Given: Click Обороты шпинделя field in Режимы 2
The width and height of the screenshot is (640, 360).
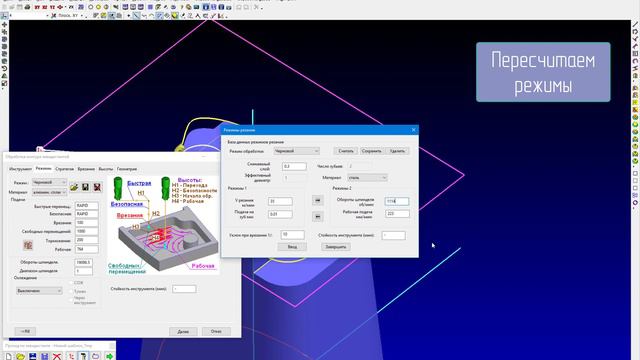Looking at the screenshot, I should tap(397, 201).
